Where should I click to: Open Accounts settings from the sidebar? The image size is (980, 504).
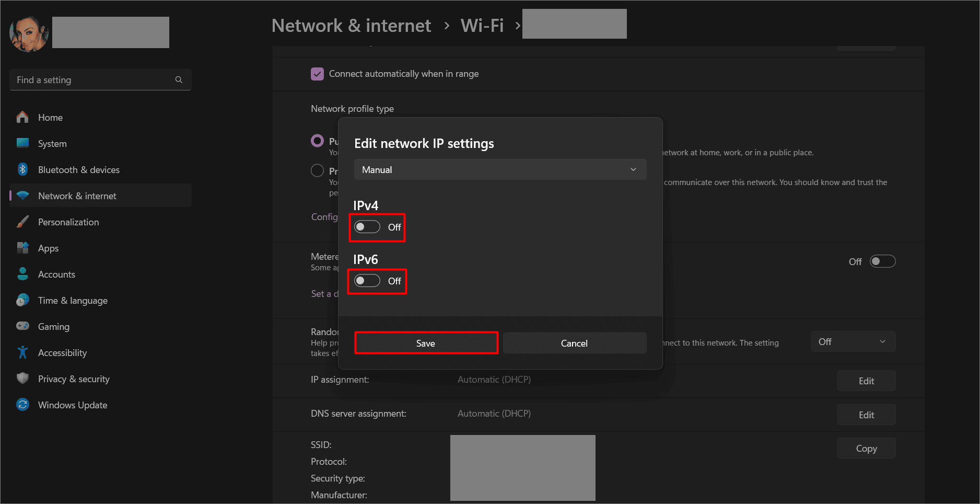56,274
